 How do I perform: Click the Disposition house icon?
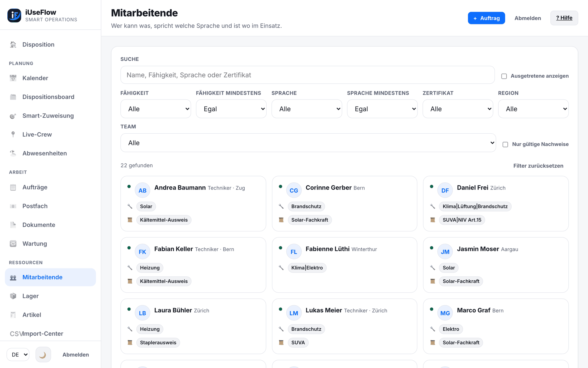(x=13, y=44)
